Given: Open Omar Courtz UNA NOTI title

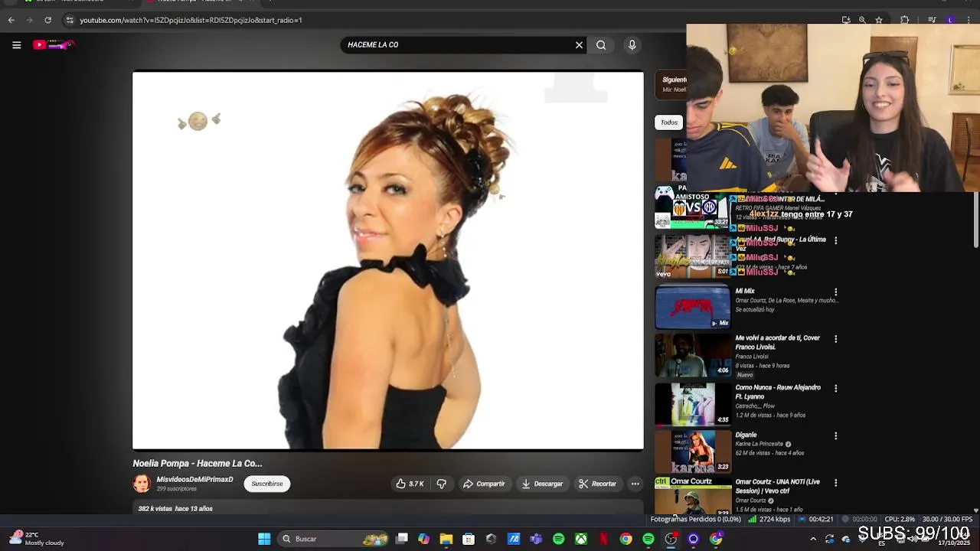Looking at the screenshot, I should point(777,486).
